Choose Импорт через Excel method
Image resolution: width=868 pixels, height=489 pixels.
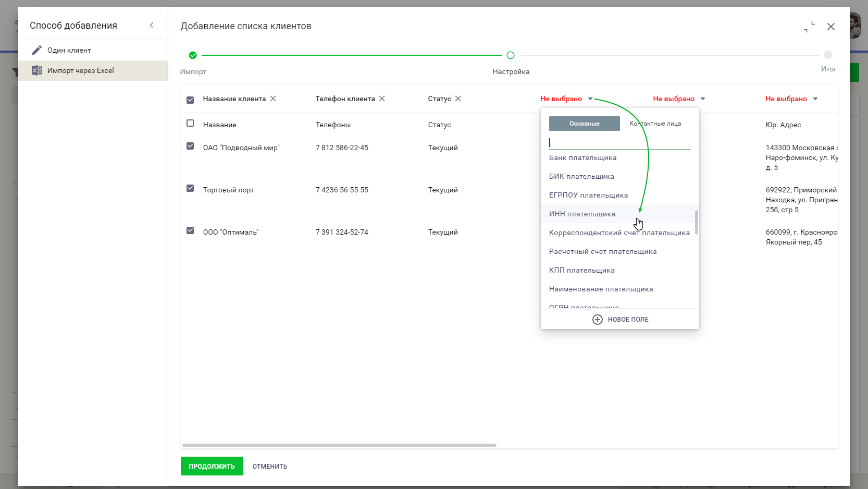[93, 70]
